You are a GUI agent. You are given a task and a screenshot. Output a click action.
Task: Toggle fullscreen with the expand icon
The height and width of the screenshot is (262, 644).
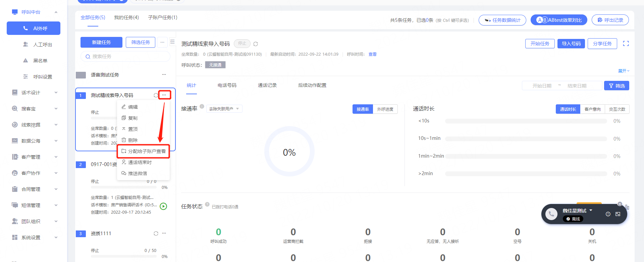[626, 44]
